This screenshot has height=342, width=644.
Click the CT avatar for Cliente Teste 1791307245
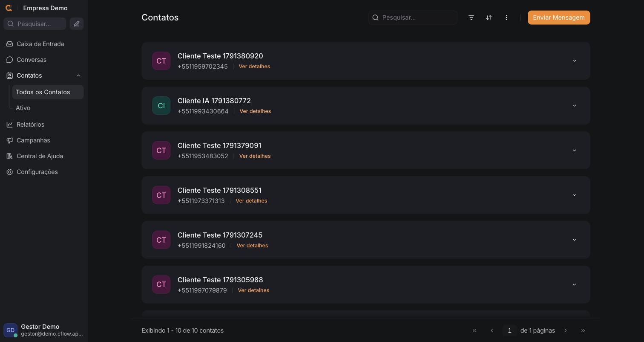point(161,240)
